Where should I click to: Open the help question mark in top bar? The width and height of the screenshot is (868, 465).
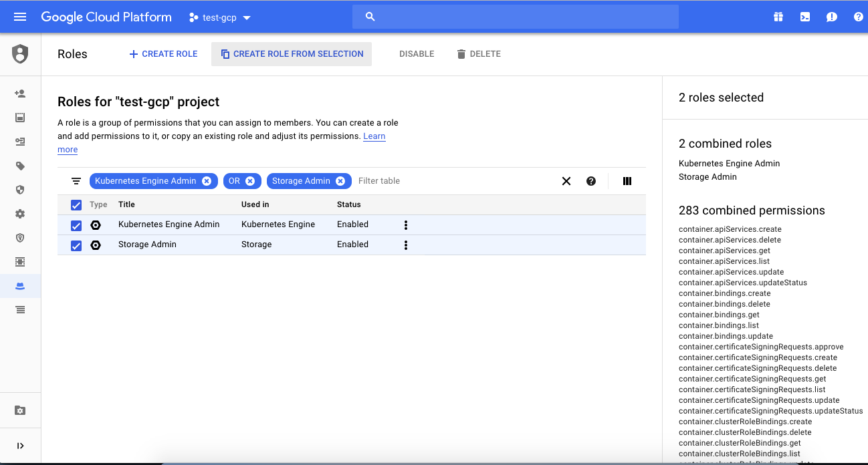859,17
